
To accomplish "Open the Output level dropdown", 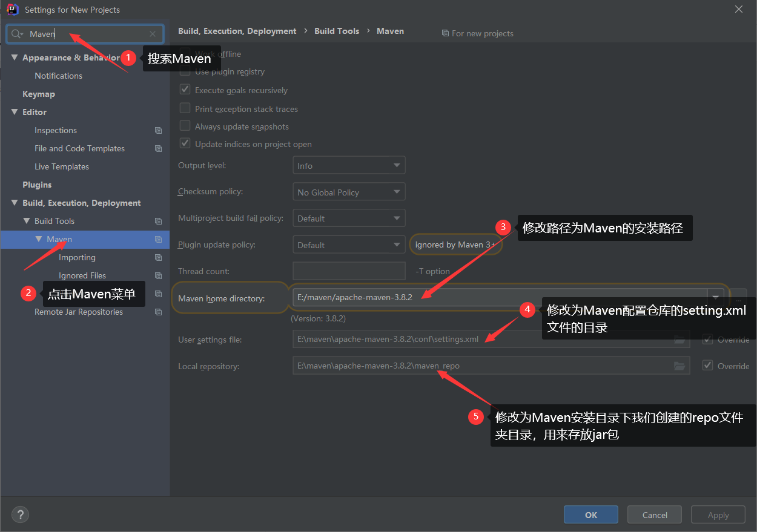I will click(349, 165).
